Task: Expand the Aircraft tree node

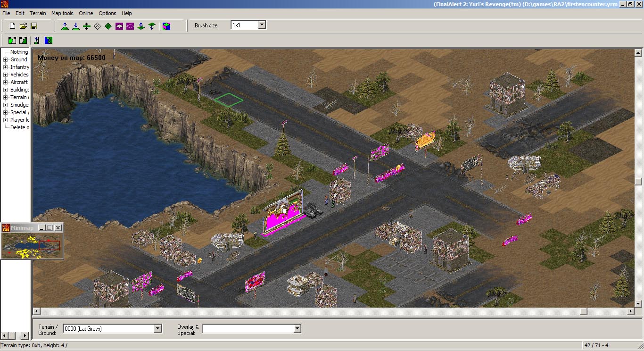Action: (6, 83)
